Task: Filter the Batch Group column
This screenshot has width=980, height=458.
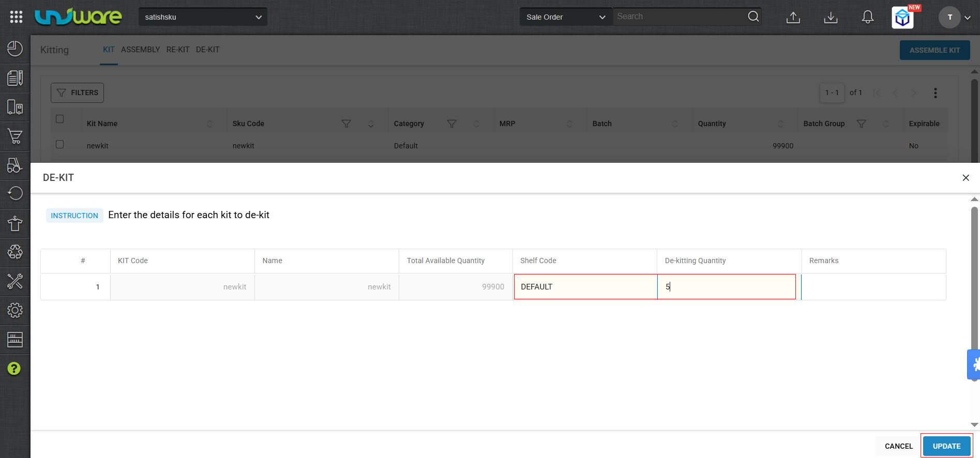Action: pos(861,124)
